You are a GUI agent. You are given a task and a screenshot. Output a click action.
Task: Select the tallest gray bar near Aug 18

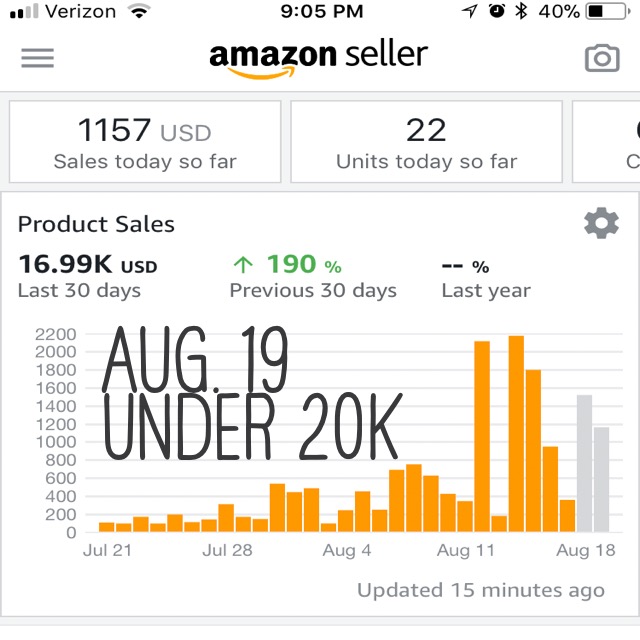[584, 463]
